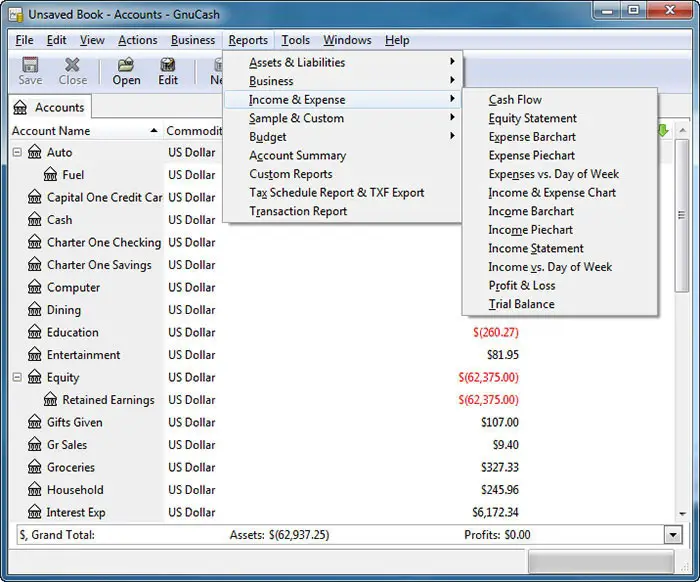
Task: Choose the Transaction Report entry
Action: click(343, 211)
